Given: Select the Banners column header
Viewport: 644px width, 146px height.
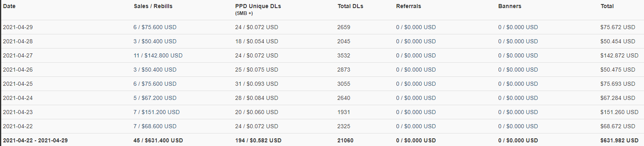Looking at the screenshot, I should click(x=510, y=6).
